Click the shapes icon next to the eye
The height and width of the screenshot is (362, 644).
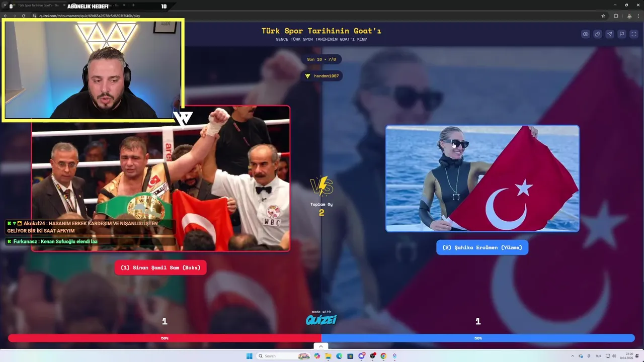point(597,34)
